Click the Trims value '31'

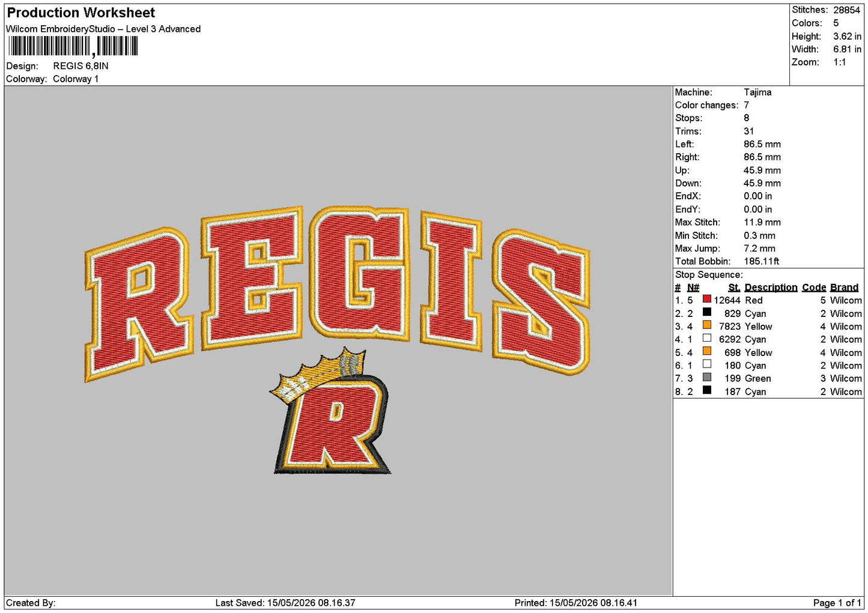tap(748, 131)
